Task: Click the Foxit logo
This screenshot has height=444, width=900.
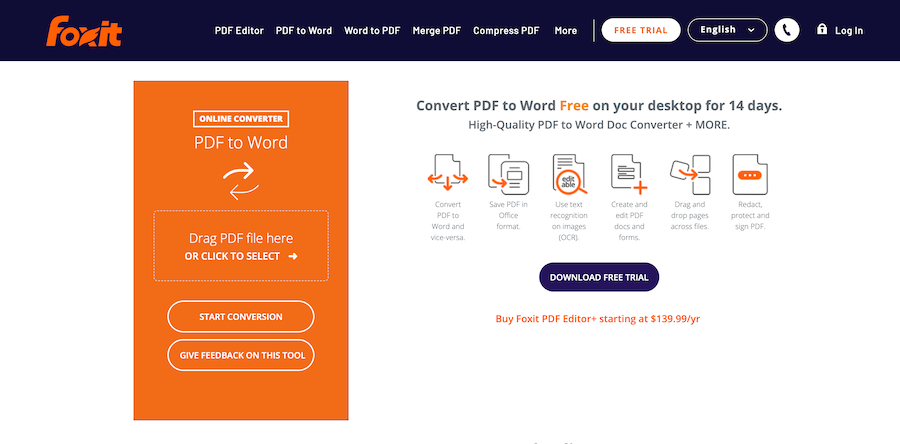Action: (x=84, y=31)
